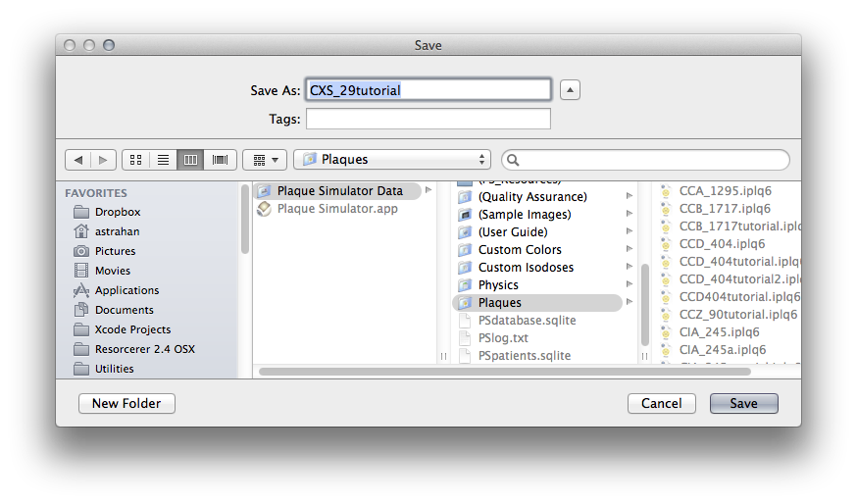Viewport: 857px width, 504px height.
Task: Switch to Cover Flow view
Action: pyautogui.click(x=220, y=159)
